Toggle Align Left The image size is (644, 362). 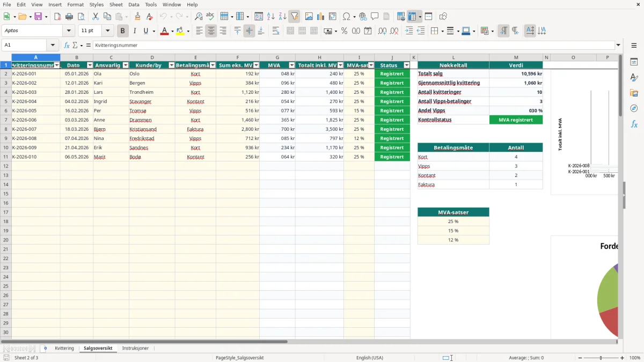click(199, 31)
